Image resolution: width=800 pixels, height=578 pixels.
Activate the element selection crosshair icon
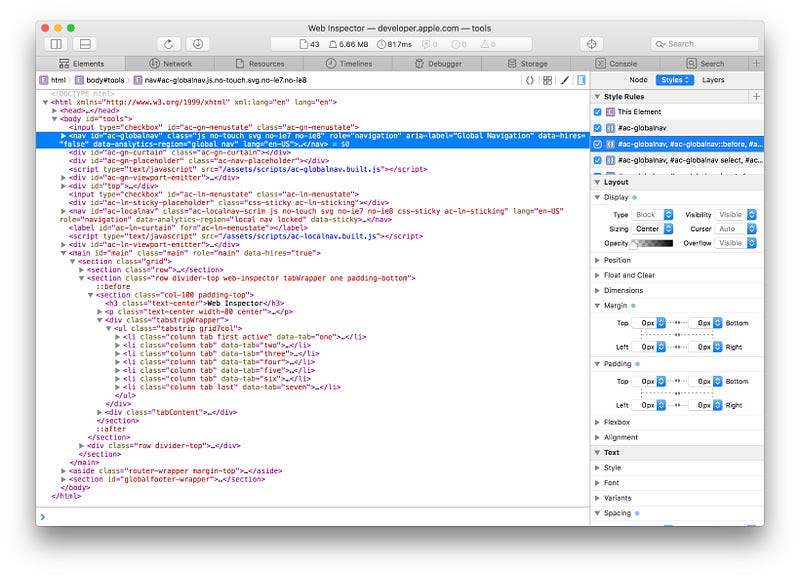click(x=592, y=44)
